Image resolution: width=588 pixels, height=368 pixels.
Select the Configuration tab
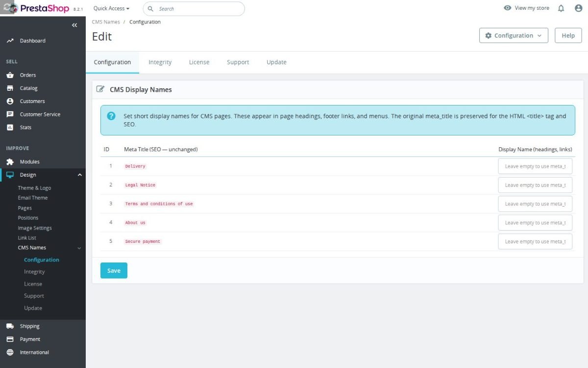point(112,62)
